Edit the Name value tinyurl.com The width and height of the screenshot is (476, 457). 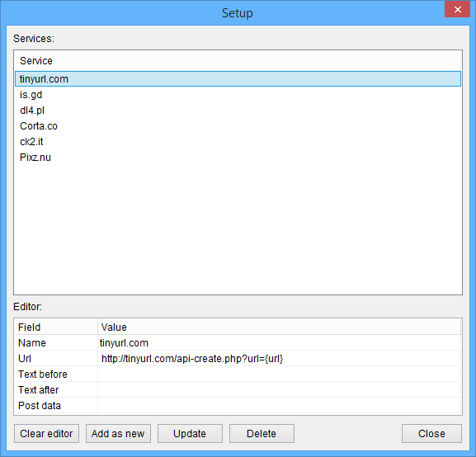(280, 343)
